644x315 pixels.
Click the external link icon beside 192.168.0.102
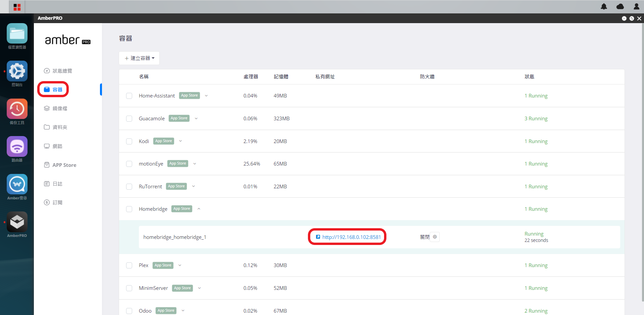point(318,237)
